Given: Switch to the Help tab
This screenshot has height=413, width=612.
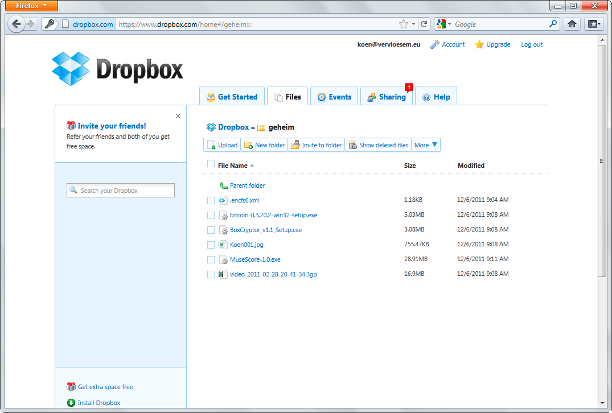Looking at the screenshot, I should (x=436, y=96).
